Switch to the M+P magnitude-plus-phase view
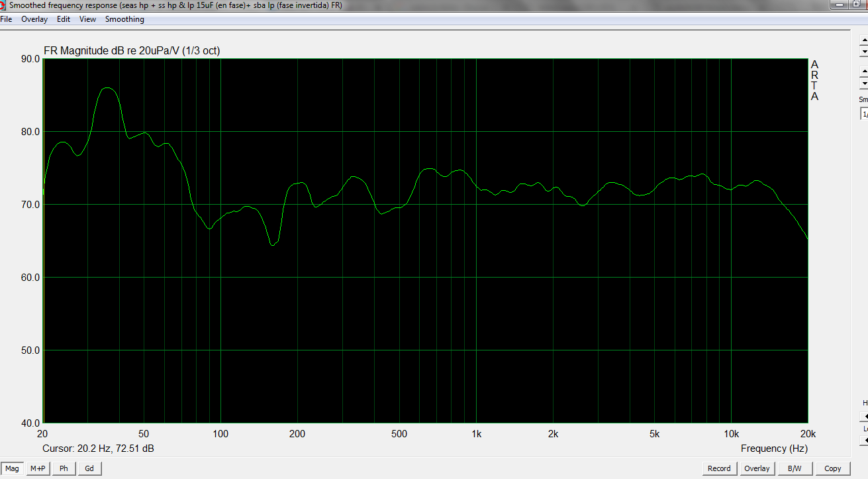The height and width of the screenshot is (479, 868). pyautogui.click(x=38, y=468)
